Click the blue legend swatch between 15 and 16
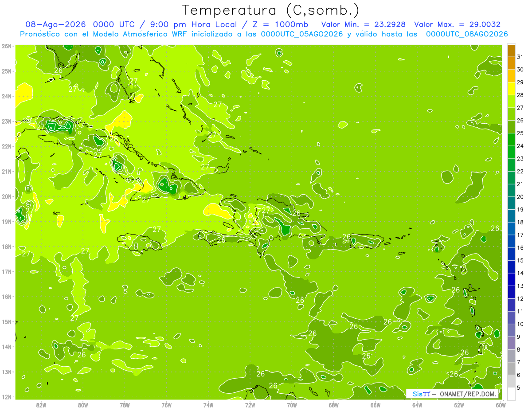The image size is (532, 411). (511, 254)
